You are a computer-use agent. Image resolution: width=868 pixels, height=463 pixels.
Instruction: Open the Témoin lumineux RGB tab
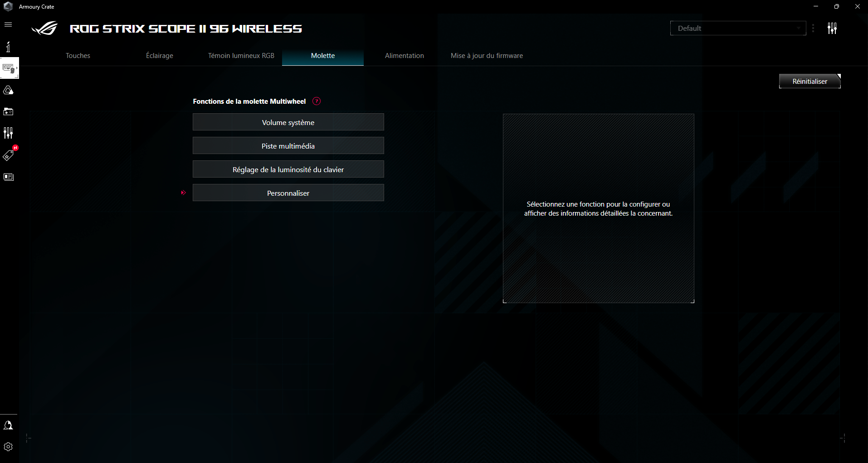[241, 56]
